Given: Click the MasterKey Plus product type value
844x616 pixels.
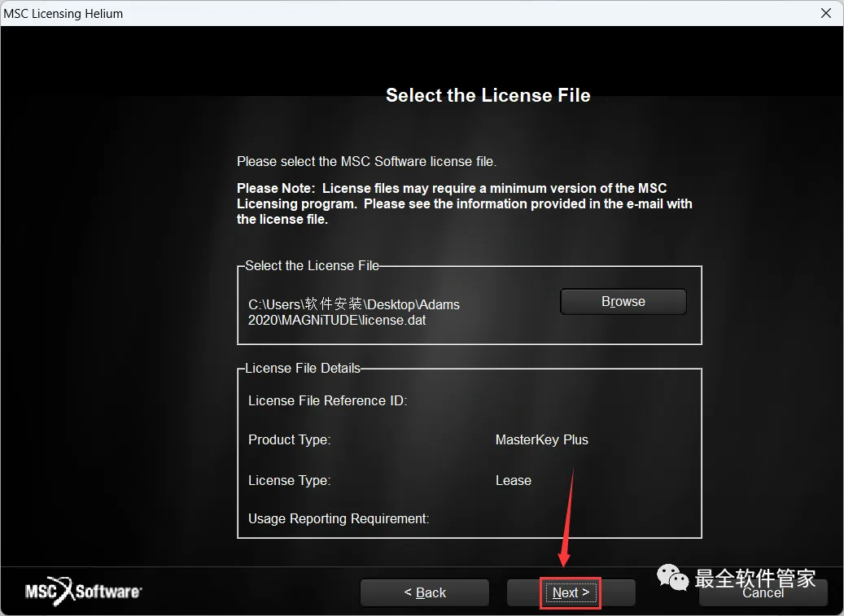Looking at the screenshot, I should coord(541,439).
